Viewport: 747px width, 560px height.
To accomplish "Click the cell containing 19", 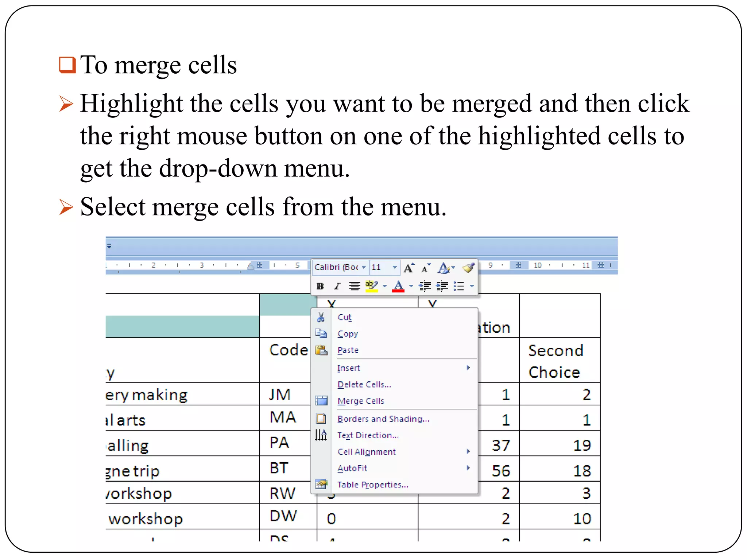I will [560, 443].
